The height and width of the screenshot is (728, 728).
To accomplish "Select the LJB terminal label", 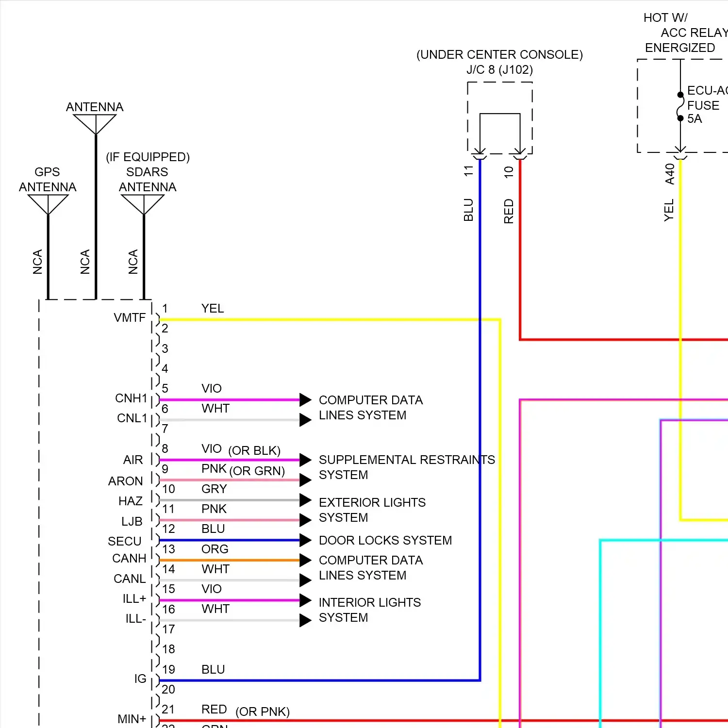I will point(132,521).
